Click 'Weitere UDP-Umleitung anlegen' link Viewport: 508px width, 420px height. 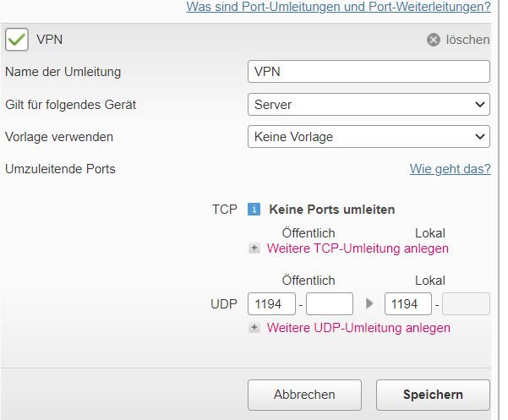(358, 328)
